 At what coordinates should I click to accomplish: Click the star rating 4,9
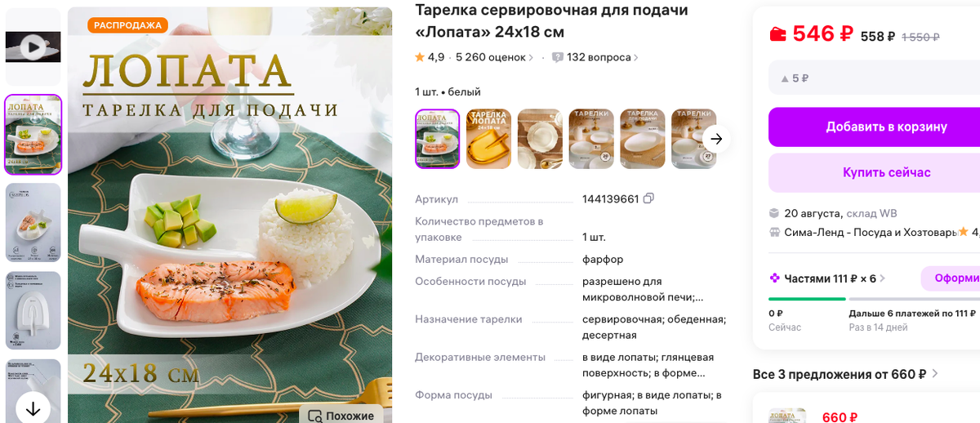point(430,57)
